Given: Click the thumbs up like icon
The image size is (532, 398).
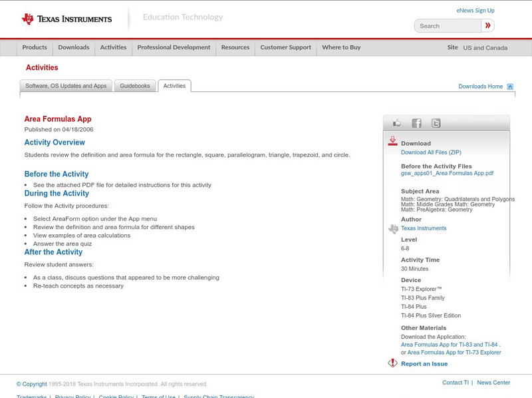Looking at the screenshot, I should [397, 123].
